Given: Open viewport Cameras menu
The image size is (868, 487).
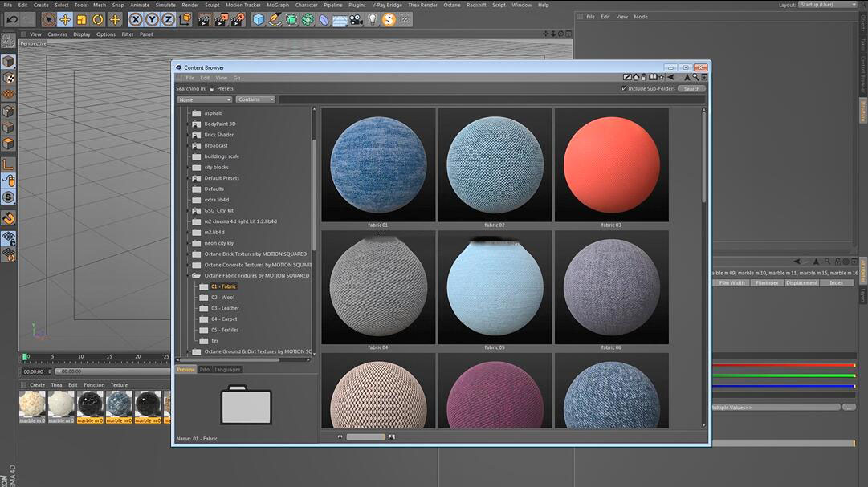Looking at the screenshot, I should pyautogui.click(x=57, y=34).
